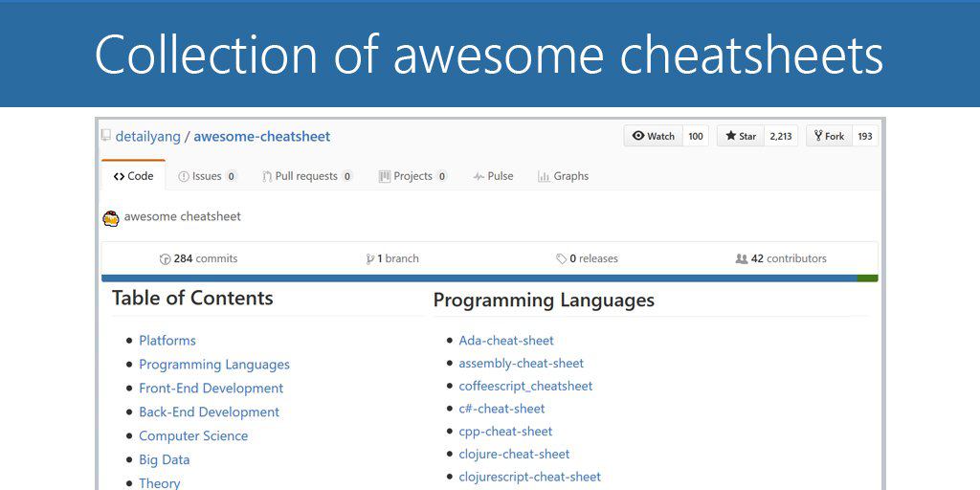Click the repository book icon beside detailyang
Screen dimensions: 980x490
106,136
